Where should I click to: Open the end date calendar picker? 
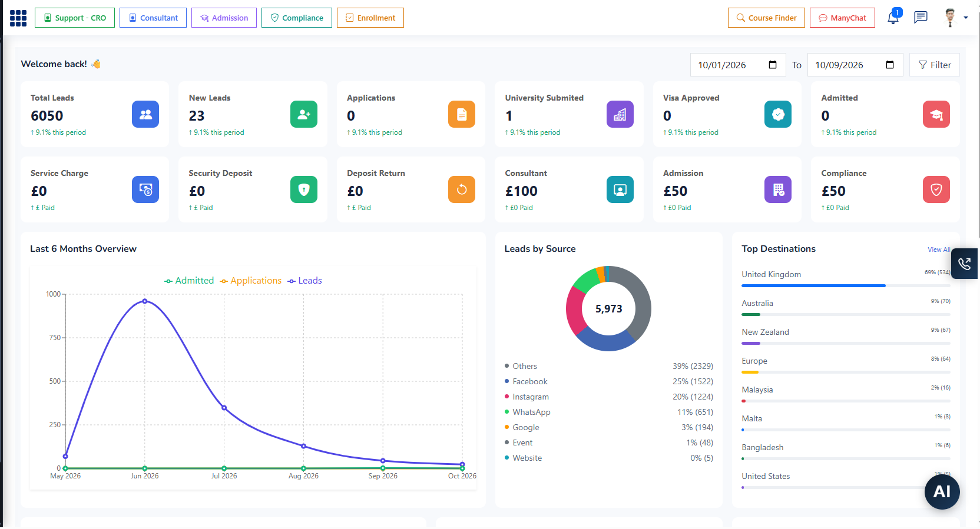point(890,65)
